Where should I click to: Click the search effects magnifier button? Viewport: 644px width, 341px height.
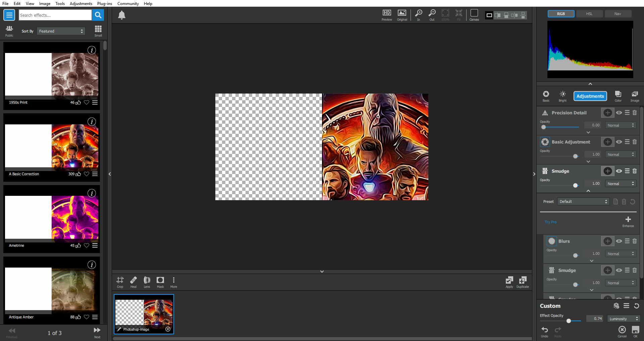click(x=98, y=15)
